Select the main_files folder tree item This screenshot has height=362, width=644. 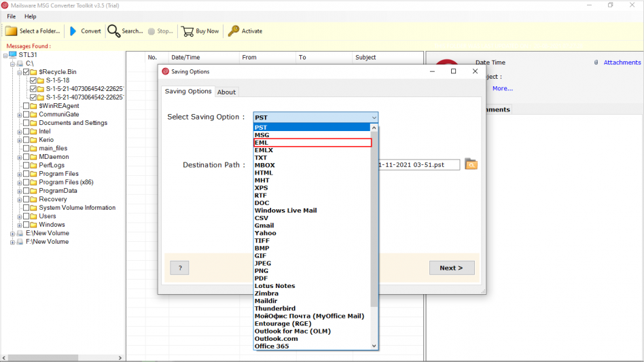[x=53, y=148]
